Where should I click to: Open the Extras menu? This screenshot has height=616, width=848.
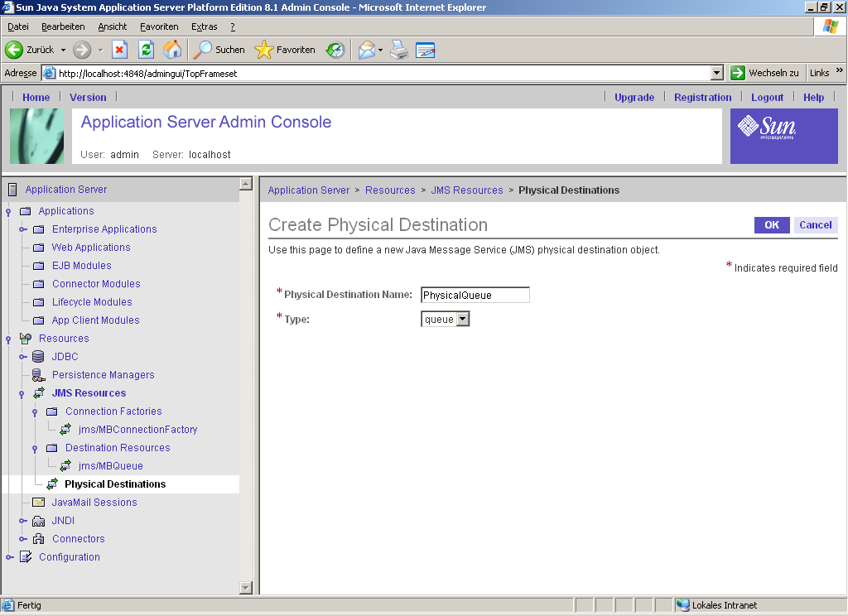click(205, 26)
